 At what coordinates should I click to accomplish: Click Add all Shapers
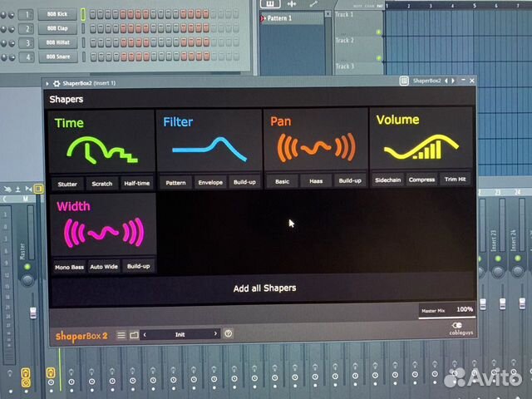coord(264,288)
